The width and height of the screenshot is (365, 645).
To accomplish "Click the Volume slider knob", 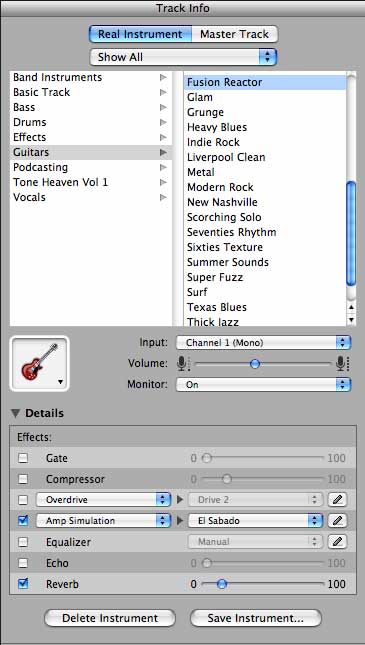I will tap(255, 364).
